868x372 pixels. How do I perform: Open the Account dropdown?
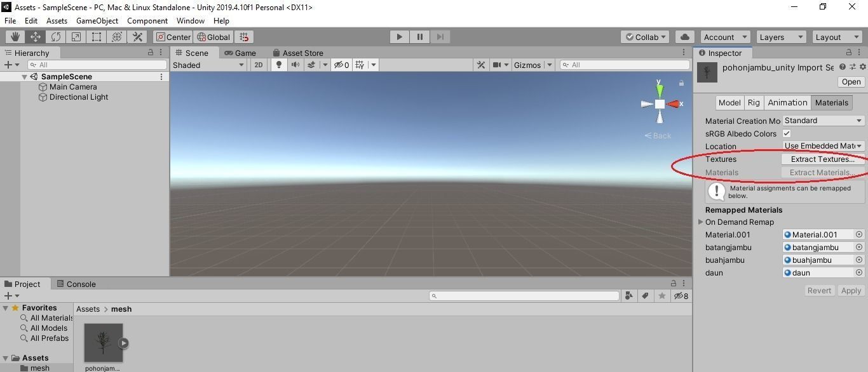[725, 37]
